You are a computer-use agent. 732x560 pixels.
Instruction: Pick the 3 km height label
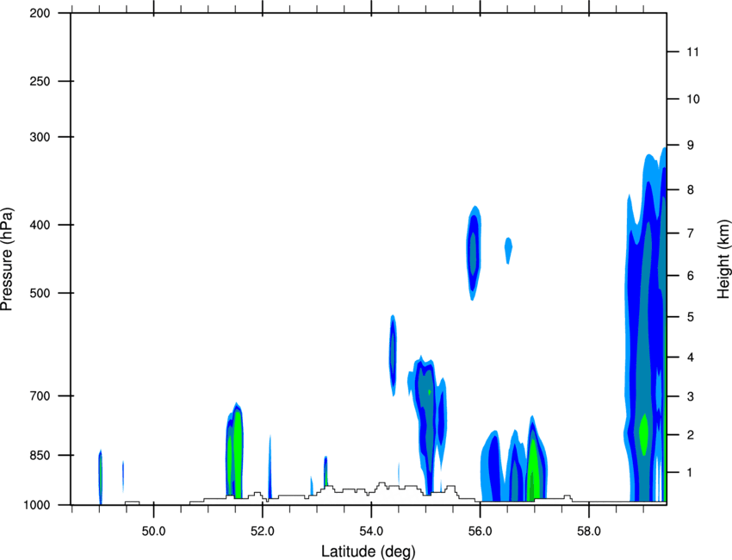[691, 396]
